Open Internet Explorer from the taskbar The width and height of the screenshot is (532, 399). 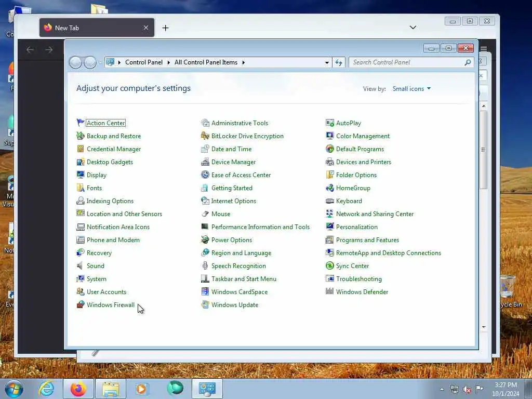coord(46,389)
